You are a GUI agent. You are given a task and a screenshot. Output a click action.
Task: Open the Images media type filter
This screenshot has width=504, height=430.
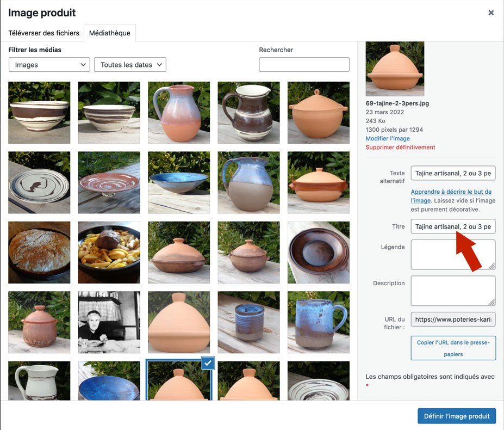click(x=49, y=65)
